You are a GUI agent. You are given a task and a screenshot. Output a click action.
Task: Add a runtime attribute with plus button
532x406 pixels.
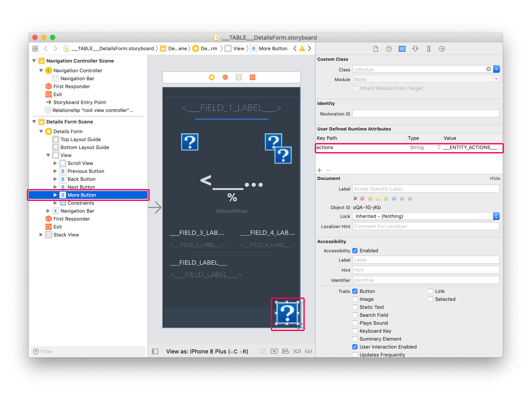[319, 170]
